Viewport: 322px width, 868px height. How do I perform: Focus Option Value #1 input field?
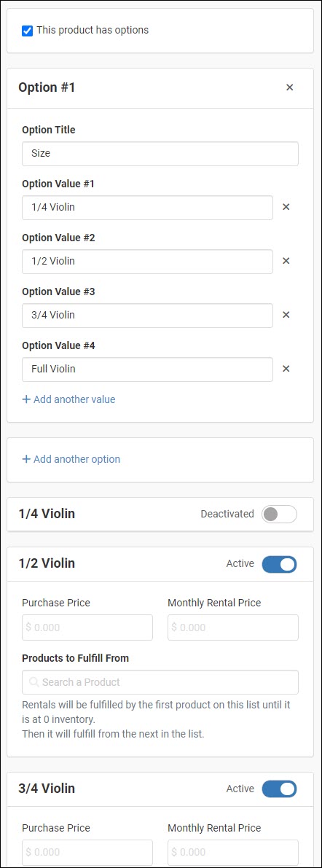pos(148,208)
